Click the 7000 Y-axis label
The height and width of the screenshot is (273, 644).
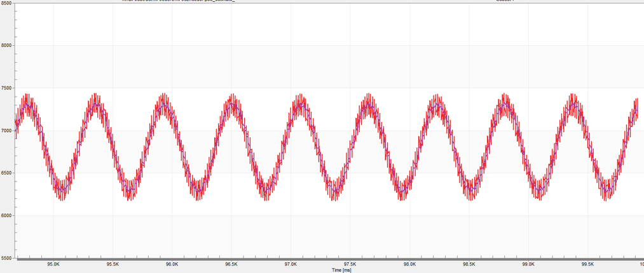(x=6, y=131)
